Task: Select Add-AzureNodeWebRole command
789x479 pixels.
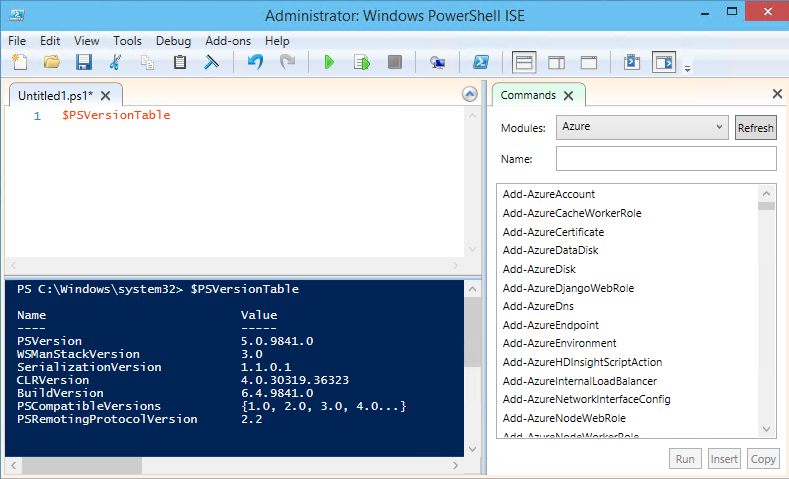Action: [x=564, y=419]
